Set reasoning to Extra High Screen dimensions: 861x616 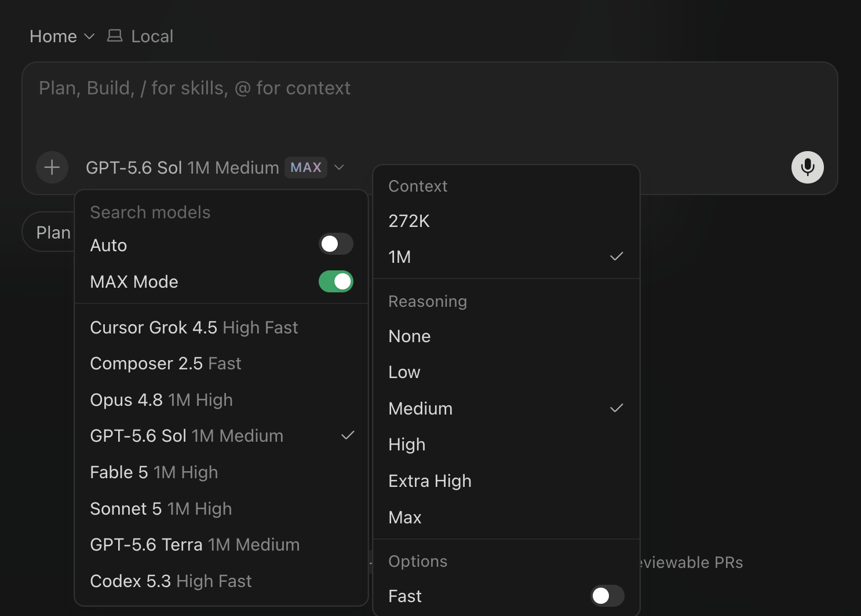point(506,481)
